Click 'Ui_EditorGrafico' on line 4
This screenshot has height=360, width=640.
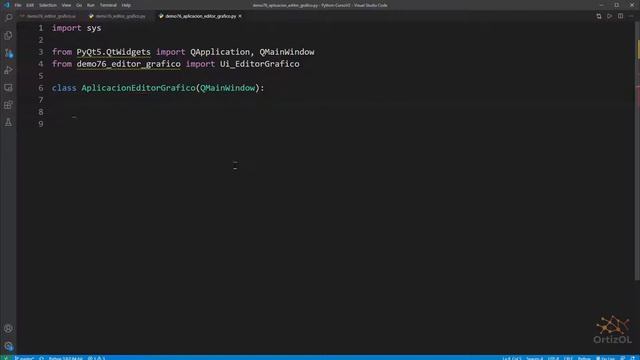(x=260, y=64)
